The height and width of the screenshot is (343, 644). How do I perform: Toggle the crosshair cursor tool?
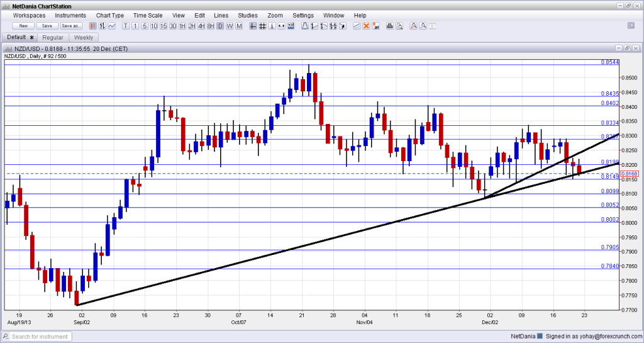tap(253, 26)
